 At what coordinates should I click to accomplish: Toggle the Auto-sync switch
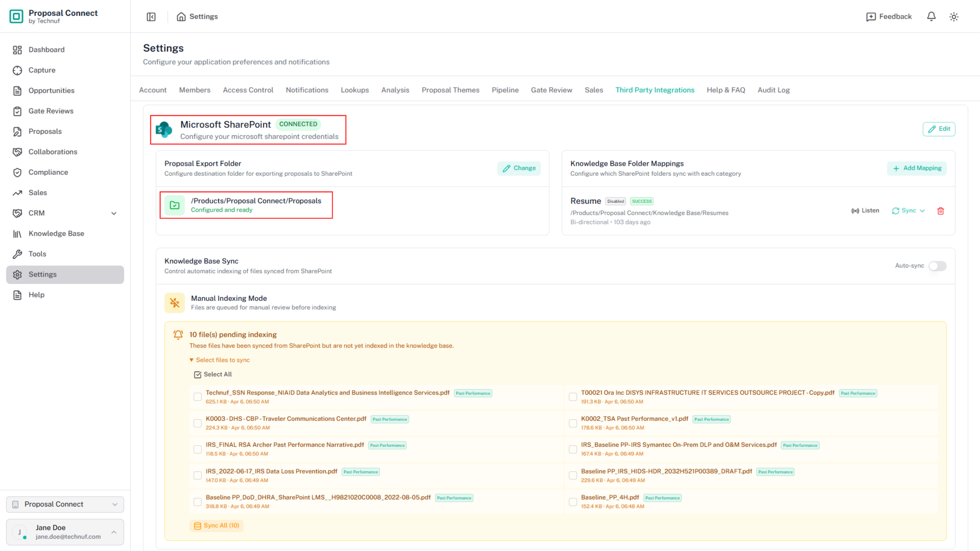coord(937,266)
